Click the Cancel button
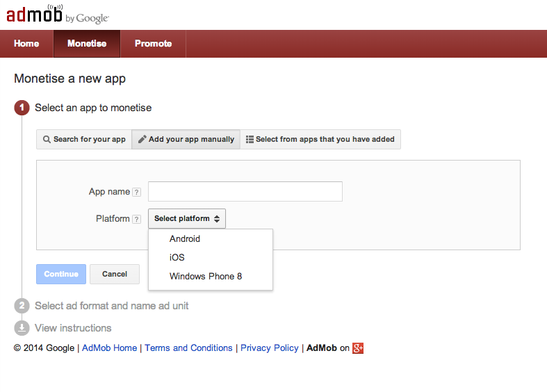The height and width of the screenshot is (392, 547). (115, 274)
